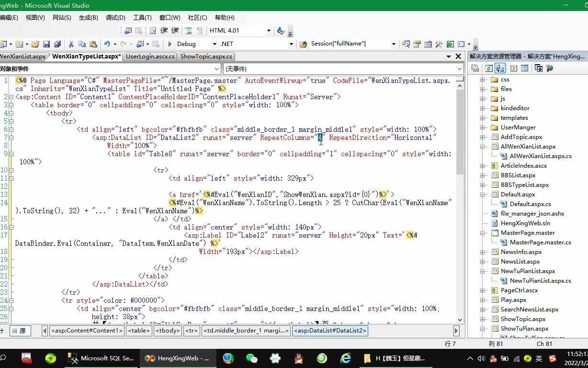Click the Refresh icon in Solution Explorer

point(489,68)
